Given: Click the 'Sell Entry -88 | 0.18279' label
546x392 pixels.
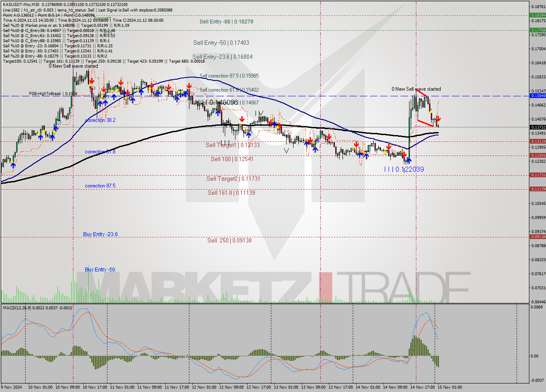Looking at the screenshot, I should tap(227, 21).
